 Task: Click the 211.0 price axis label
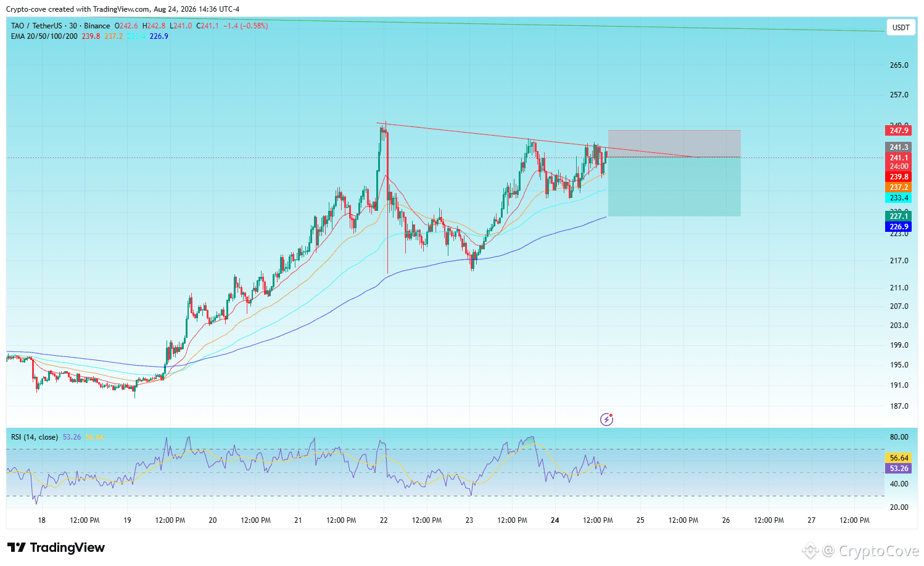click(899, 288)
